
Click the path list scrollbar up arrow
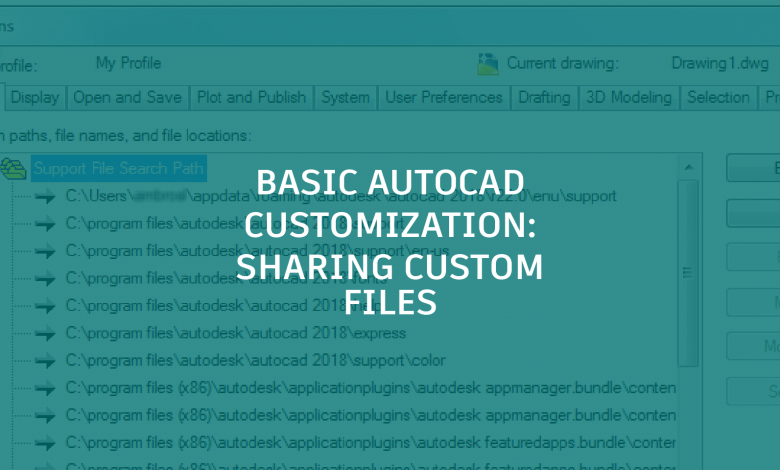click(x=687, y=165)
